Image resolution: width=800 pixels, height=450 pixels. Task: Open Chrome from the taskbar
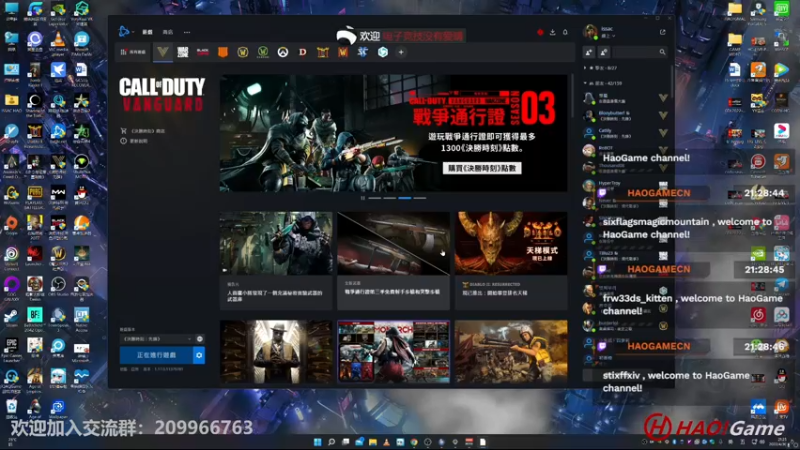(414, 442)
